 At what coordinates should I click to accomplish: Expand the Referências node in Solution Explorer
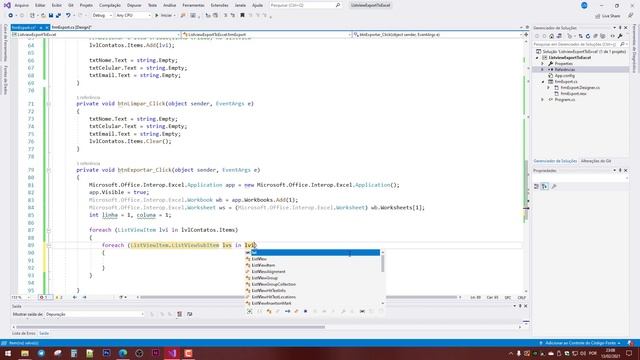coord(543,70)
